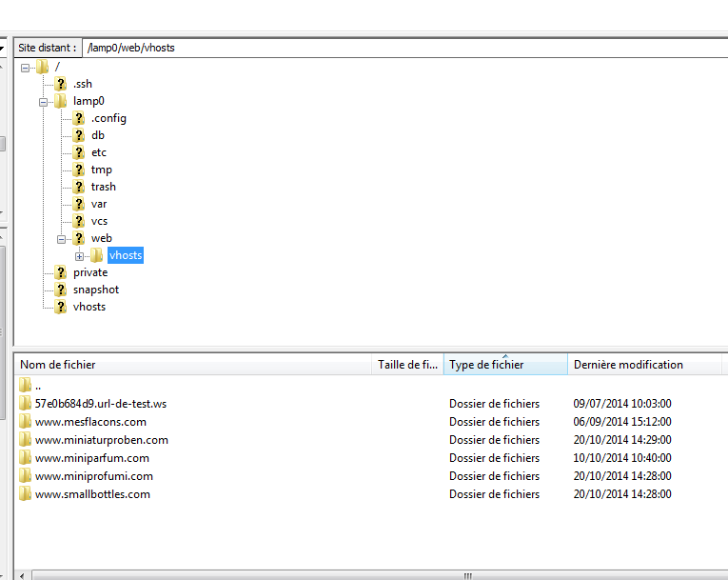
Task: Click the db folder icon
Action: (x=78, y=135)
